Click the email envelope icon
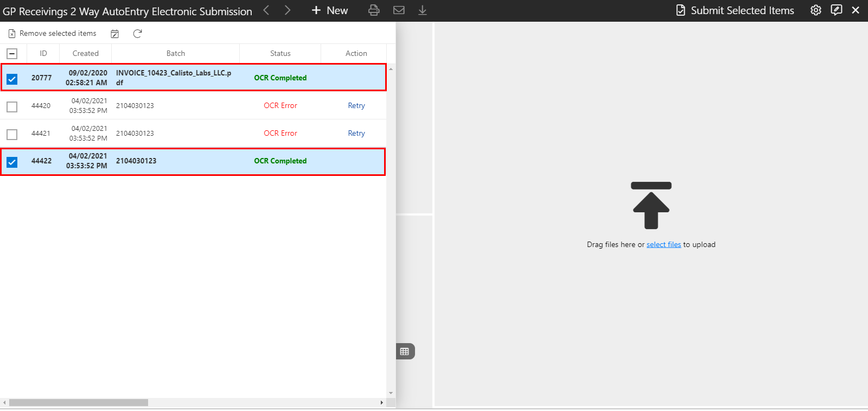 (399, 10)
